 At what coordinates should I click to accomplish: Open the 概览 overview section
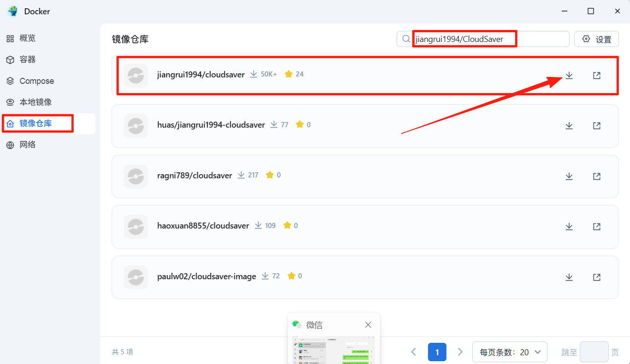point(48,38)
